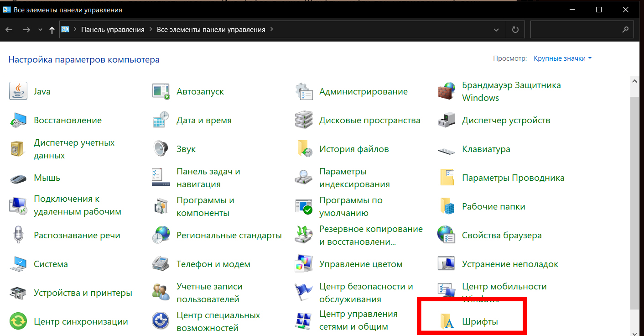Image resolution: width=644 pixels, height=336 pixels.
Task: Click the scrollbar up arrow
Action: pos(634,81)
